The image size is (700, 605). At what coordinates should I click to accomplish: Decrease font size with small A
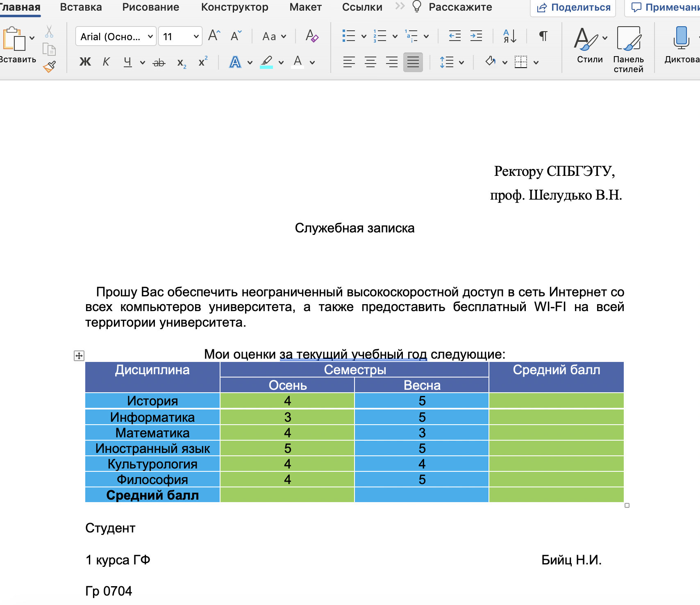click(x=236, y=36)
